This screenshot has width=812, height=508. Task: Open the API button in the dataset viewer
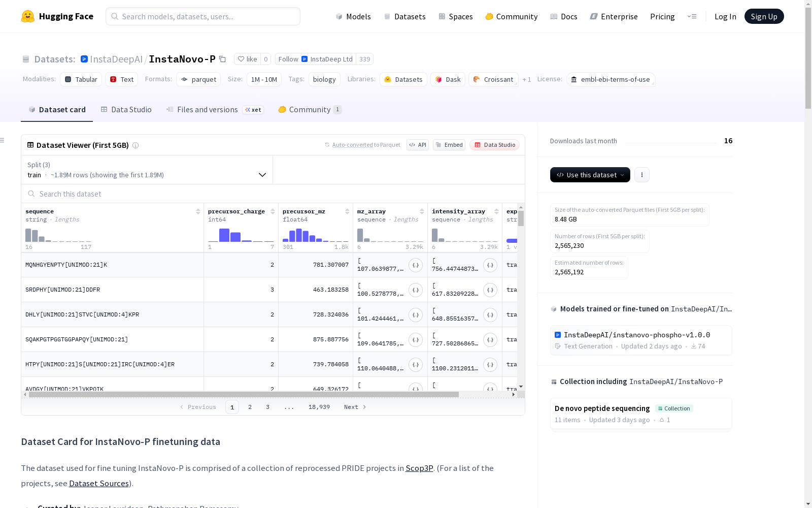click(x=418, y=145)
